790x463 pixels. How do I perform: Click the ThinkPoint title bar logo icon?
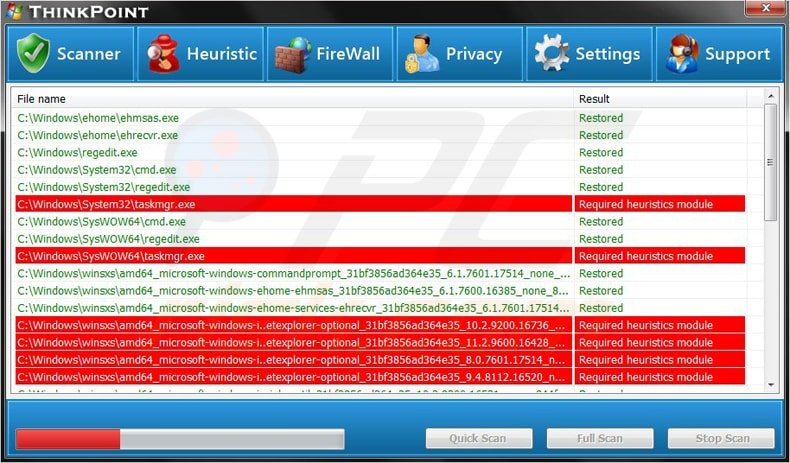click(15, 11)
